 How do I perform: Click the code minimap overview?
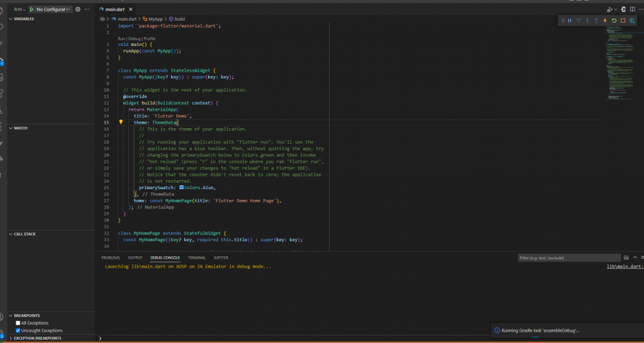619,63
